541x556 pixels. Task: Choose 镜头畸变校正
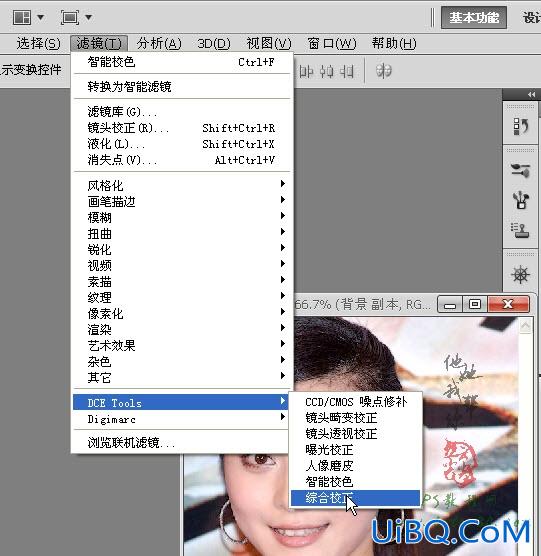pos(356,418)
